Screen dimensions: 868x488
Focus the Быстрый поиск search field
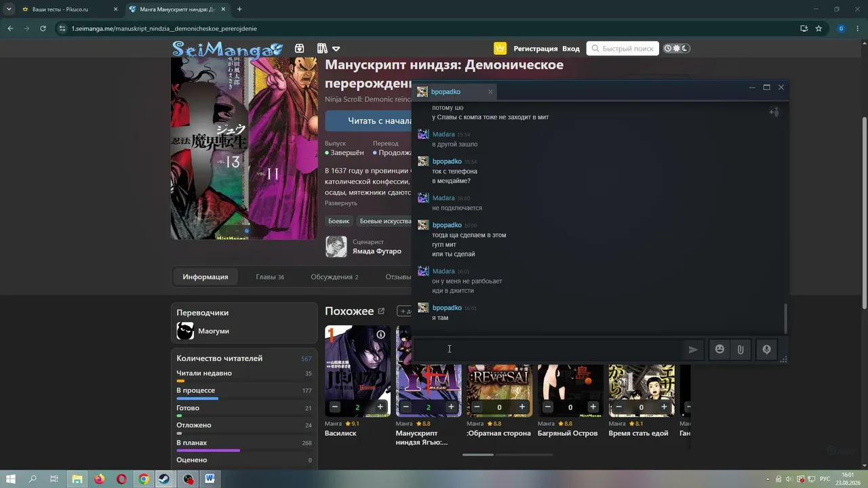click(623, 49)
